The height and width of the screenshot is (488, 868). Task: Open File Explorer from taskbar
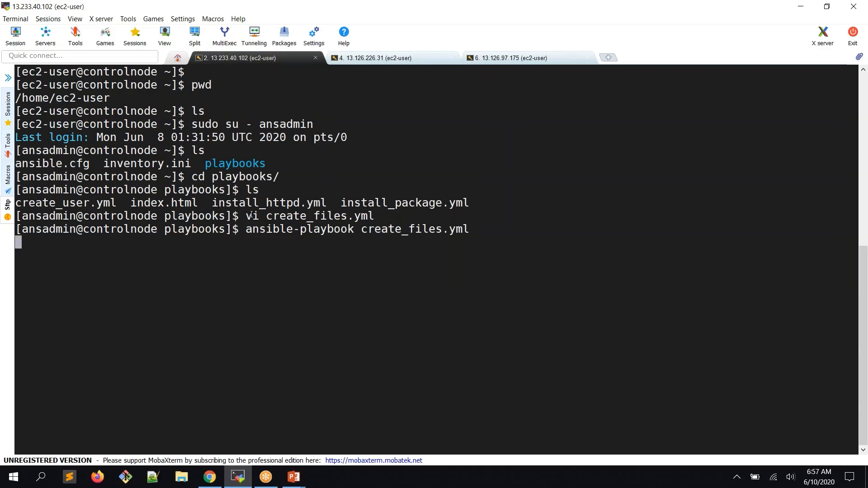coord(181,477)
